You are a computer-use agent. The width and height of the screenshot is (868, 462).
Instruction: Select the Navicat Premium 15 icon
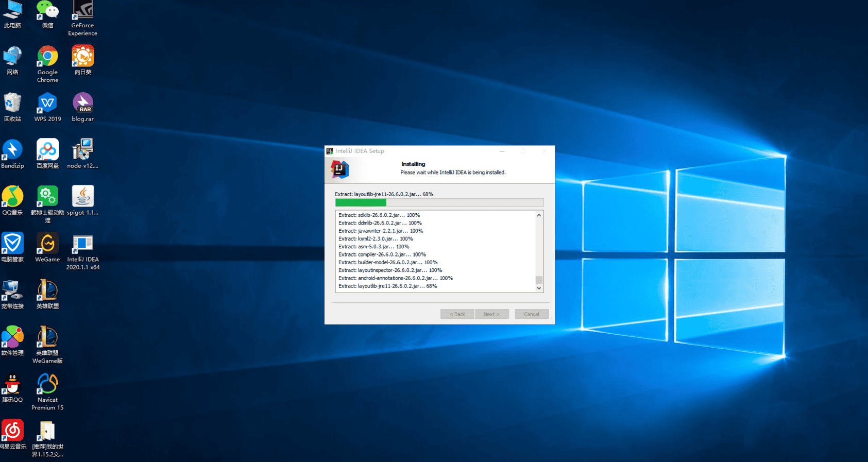point(47,385)
